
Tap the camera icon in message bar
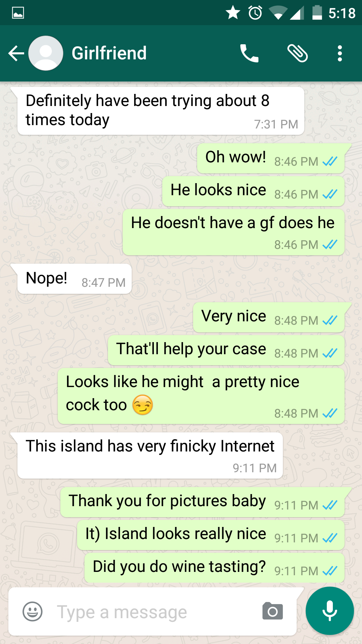click(273, 611)
